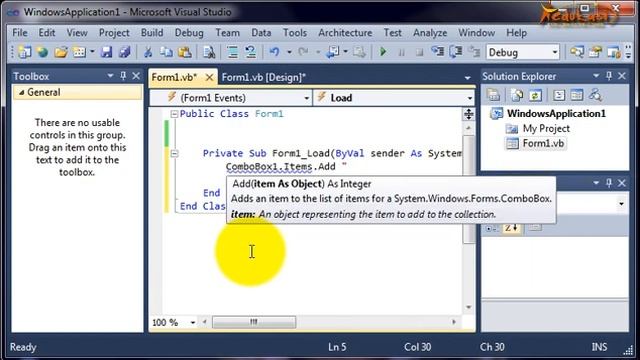Click the Object Browser toolbar icon
Viewport: 640px width, 360px height.
pos(613,52)
